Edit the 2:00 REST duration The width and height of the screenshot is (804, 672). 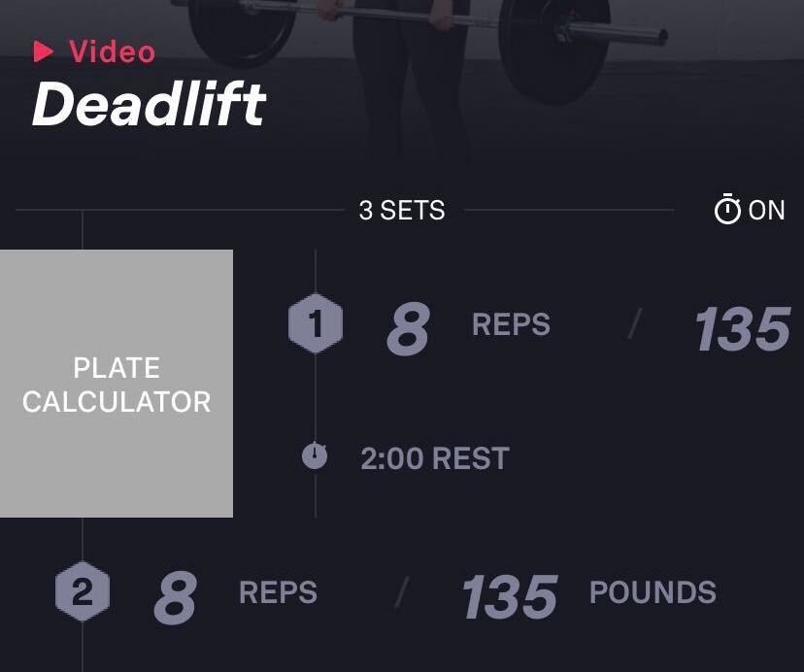tap(434, 458)
